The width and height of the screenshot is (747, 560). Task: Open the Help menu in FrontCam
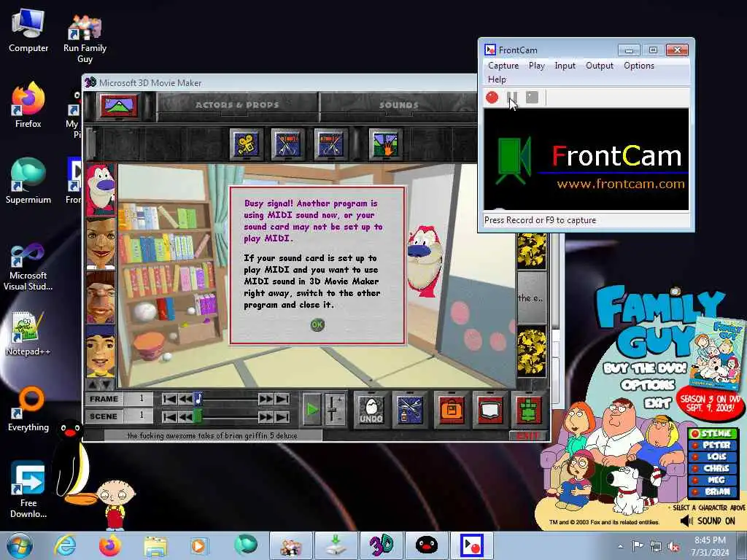(x=497, y=79)
